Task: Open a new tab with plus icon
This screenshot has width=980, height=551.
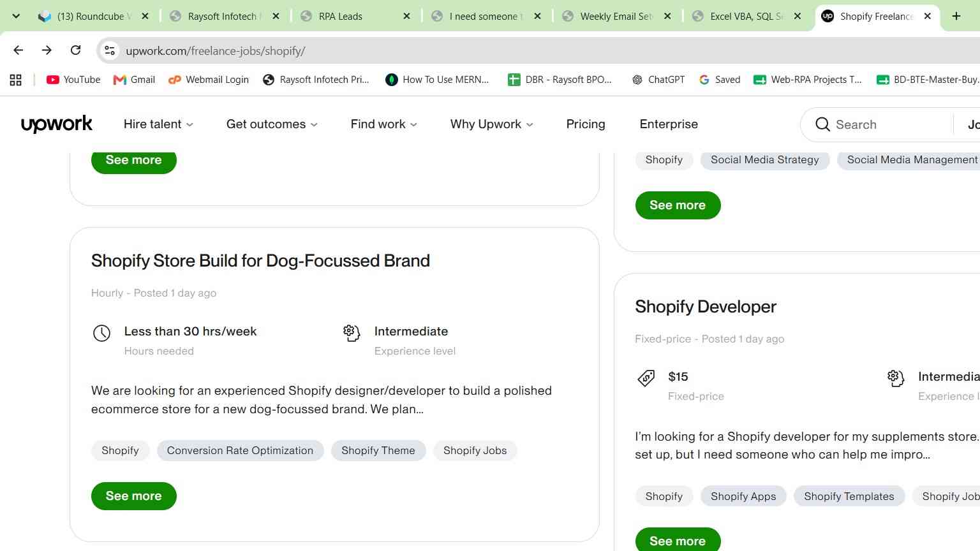Action: pyautogui.click(x=956, y=16)
